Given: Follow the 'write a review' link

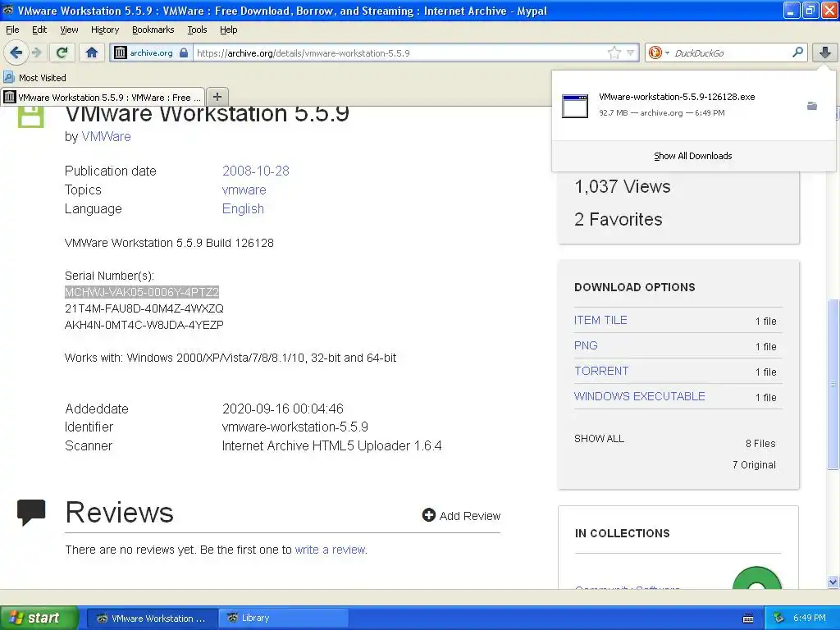Looking at the screenshot, I should point(330,550).
